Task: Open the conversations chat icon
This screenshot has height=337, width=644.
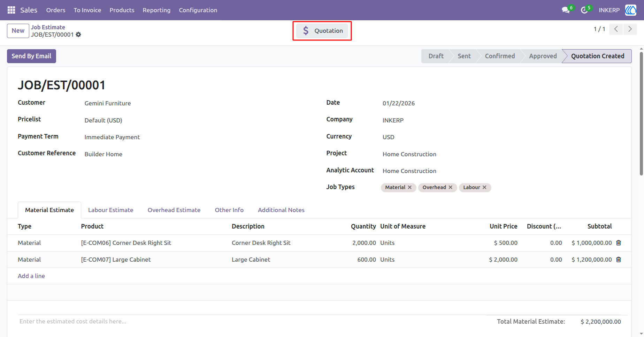Action: [x=566, y=10]
